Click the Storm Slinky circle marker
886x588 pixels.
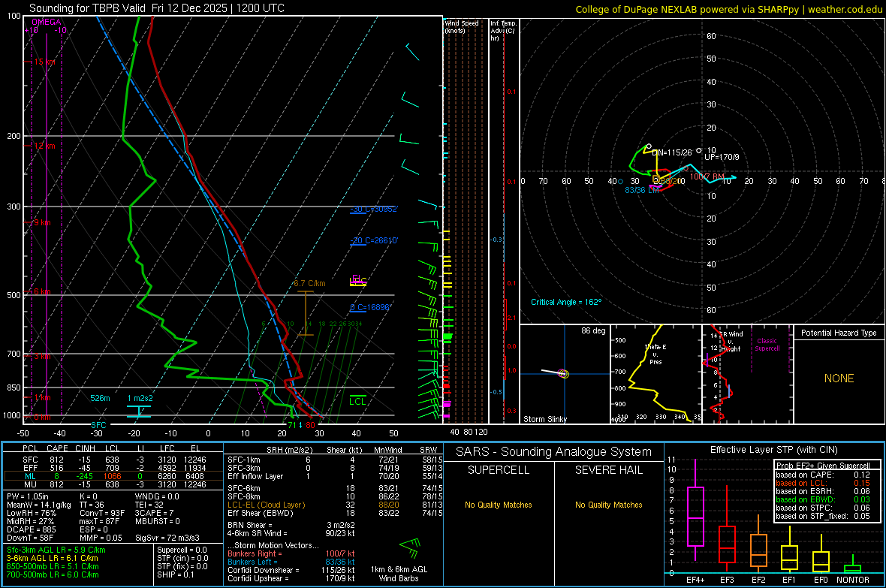click(x=563, y=374)
